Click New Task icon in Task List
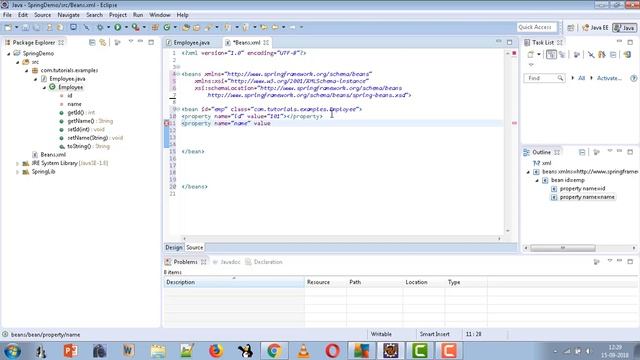The width and height of the screenshot is (640, 360). [x=530, y=55]
